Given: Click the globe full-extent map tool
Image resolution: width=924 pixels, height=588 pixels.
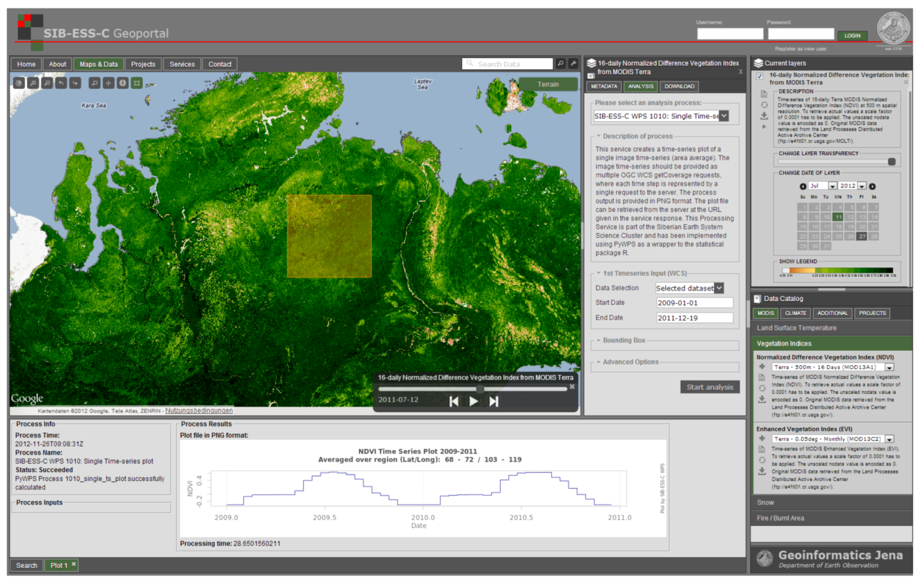Looking at the screenshot, I should (19, 83).
